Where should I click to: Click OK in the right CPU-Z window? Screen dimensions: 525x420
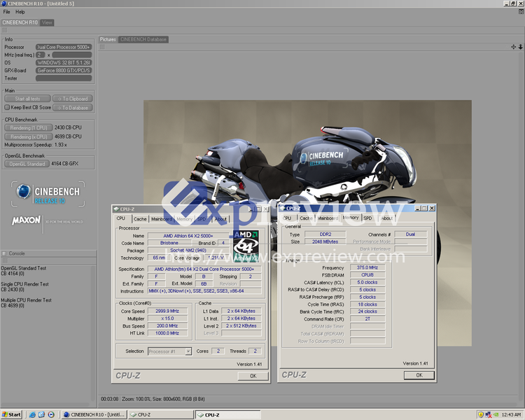coord(419,375)
